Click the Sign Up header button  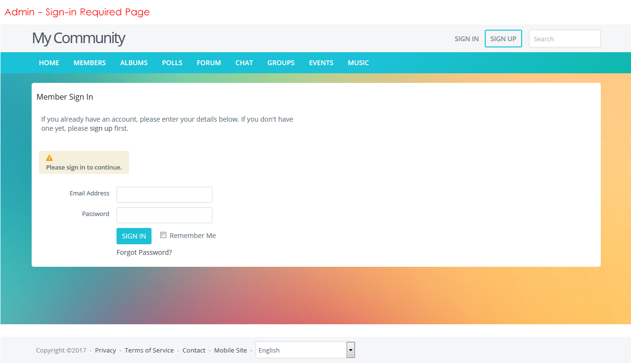tap(503, 39)
